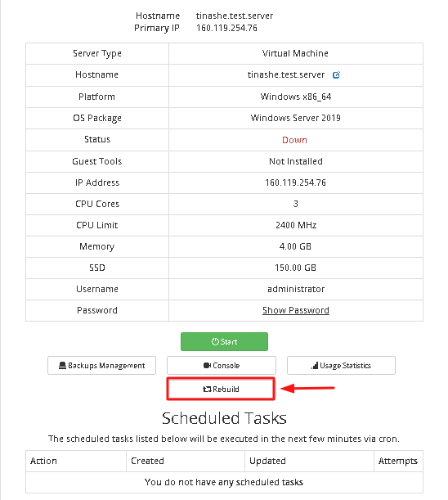View Usage Statistics
Image resolution: width=448 pixels, height=500 pixels.
click(x=341, y=366)
